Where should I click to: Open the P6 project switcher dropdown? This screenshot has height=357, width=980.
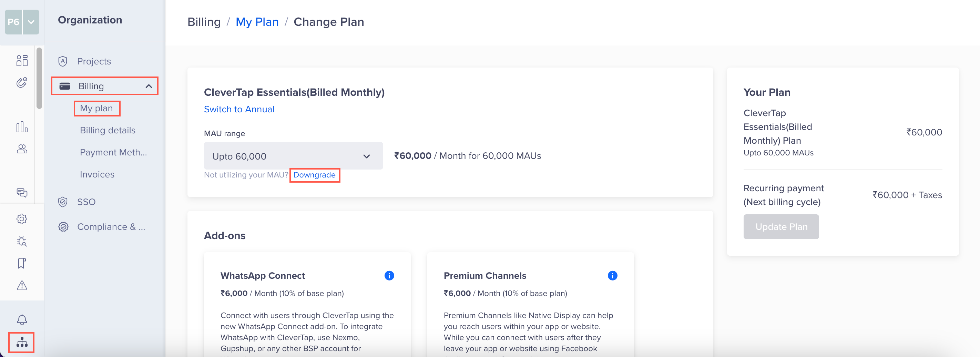(31, 22)
